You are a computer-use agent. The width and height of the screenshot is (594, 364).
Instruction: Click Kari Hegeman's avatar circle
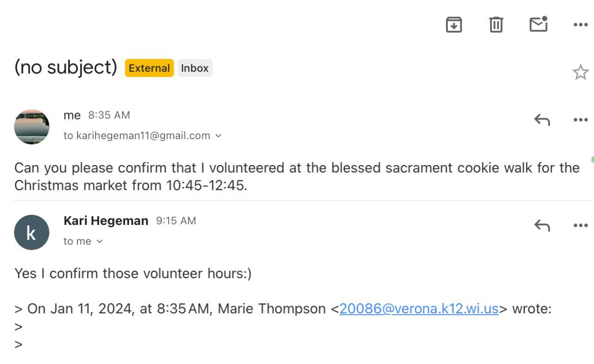(32, 232)
